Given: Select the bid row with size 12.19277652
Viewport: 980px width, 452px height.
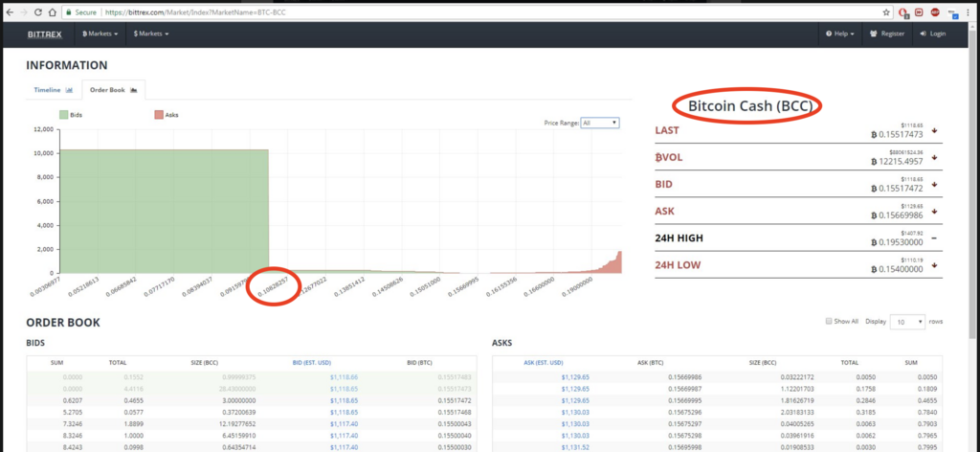Looking at the screenshot, I should [x=252, y=424].
